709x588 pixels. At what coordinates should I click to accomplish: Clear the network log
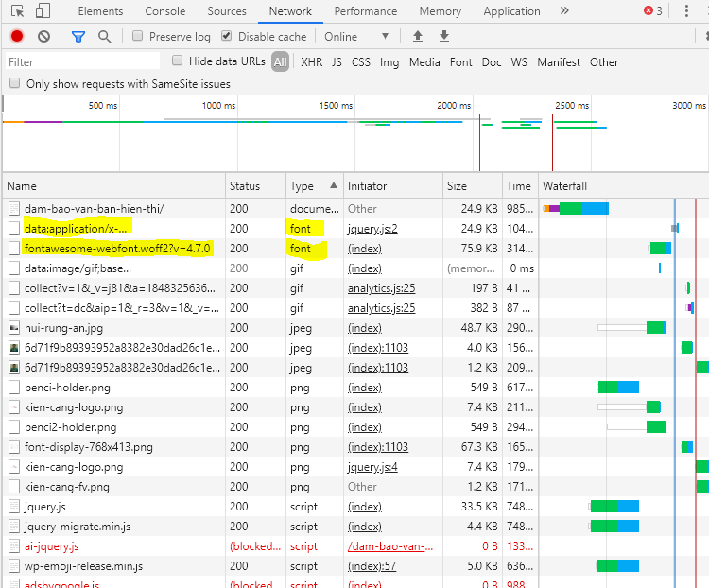point(43,36)
